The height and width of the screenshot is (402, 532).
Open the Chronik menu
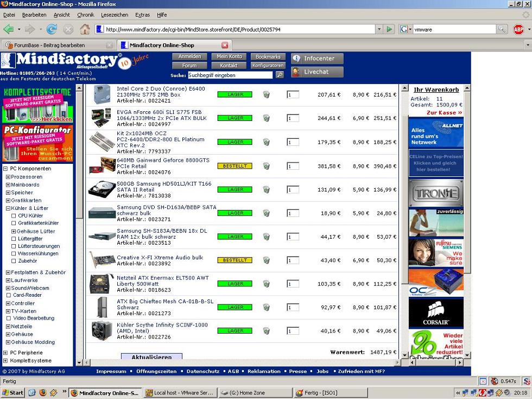(86, 15)
